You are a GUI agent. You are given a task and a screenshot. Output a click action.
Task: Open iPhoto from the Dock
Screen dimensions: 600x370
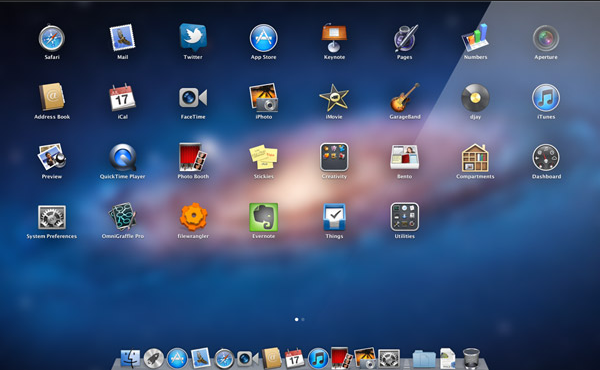pos(365,358)
